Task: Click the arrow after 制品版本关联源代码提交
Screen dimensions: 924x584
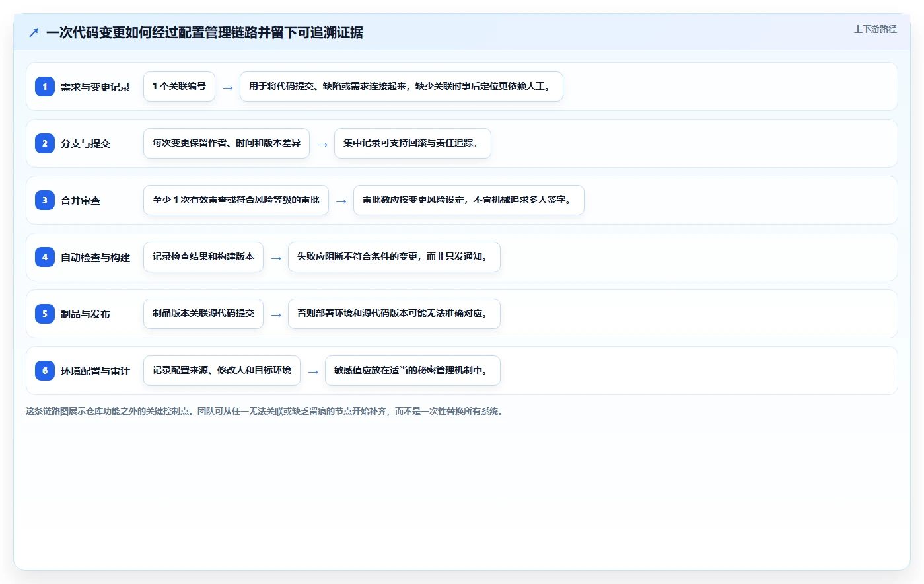Action: coord(276,315)
